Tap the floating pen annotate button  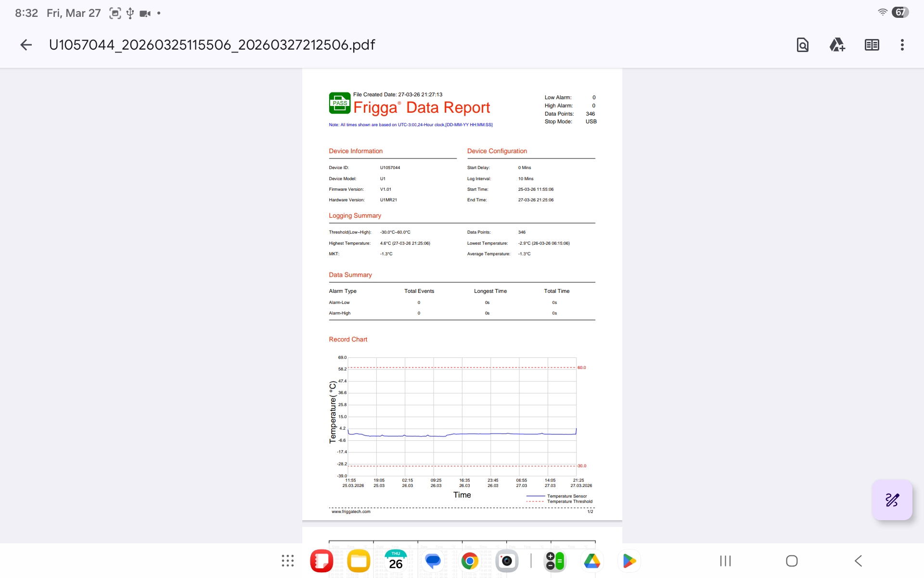892,499
